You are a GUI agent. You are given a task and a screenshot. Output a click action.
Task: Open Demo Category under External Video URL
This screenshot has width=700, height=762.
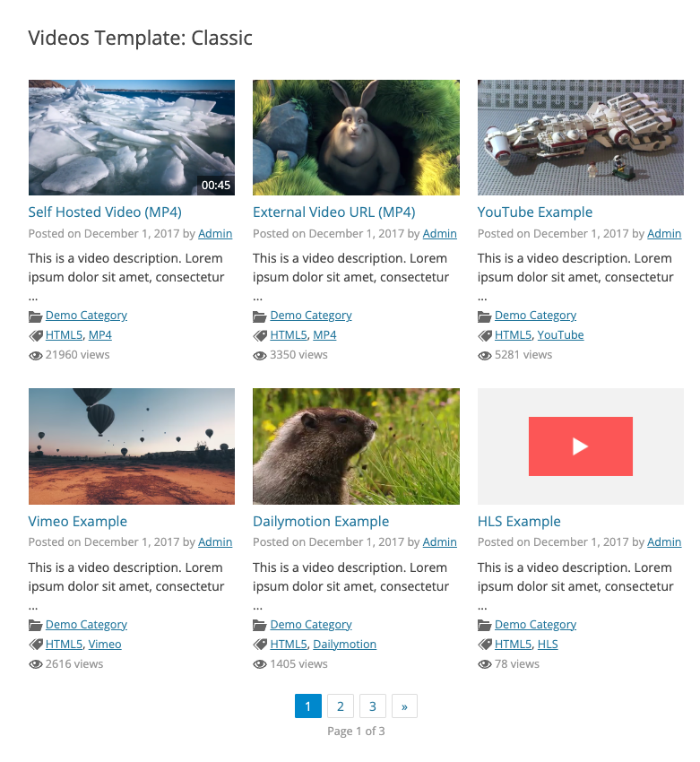point(311,316)
